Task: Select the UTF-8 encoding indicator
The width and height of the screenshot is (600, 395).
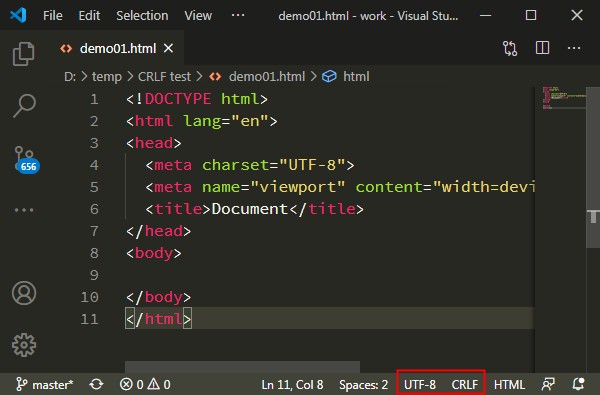Action: (420, 384)
